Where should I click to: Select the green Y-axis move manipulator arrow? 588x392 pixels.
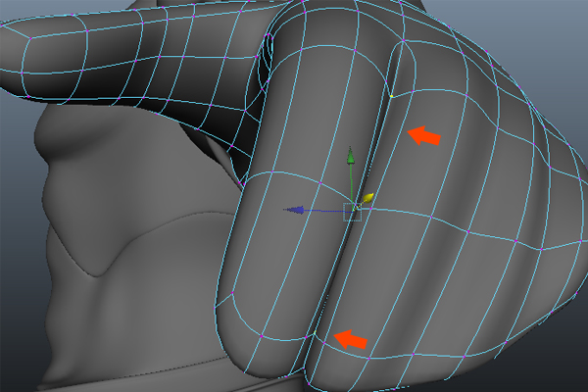(351, 155)
